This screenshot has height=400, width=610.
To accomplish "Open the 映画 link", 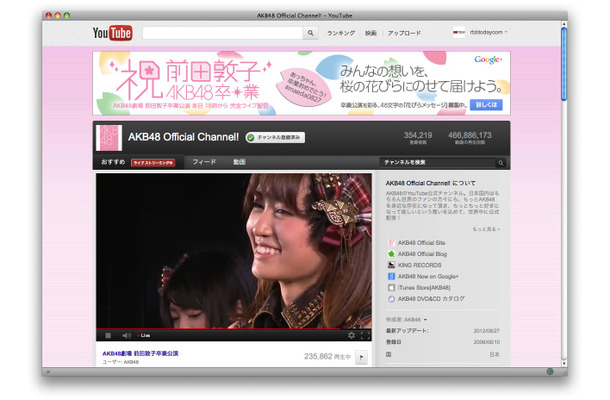I will [370, 33].
